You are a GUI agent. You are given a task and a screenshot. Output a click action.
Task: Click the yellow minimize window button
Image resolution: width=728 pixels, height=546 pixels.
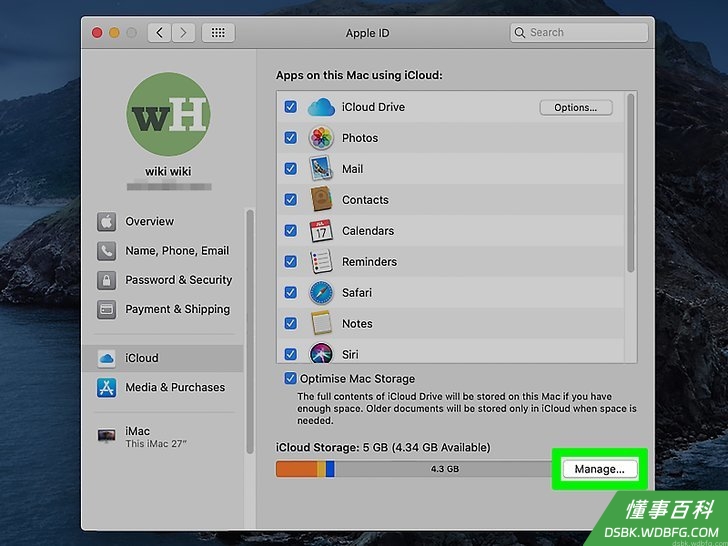click(114, 33)
